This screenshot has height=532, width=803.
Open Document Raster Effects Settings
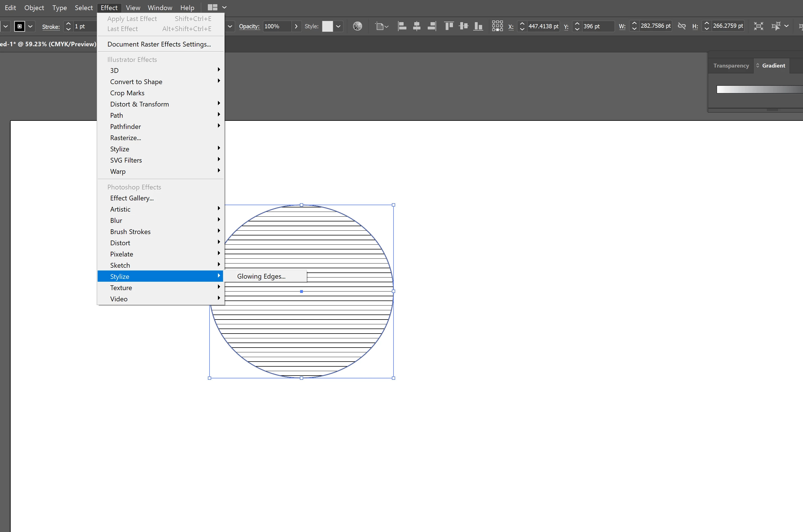point(159,44)
